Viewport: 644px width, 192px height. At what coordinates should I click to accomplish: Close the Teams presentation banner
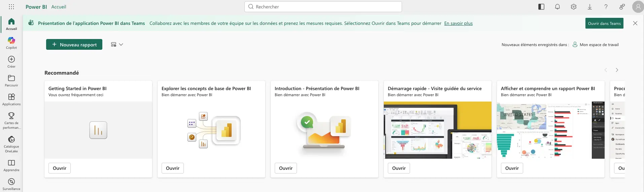click(635, 23)
